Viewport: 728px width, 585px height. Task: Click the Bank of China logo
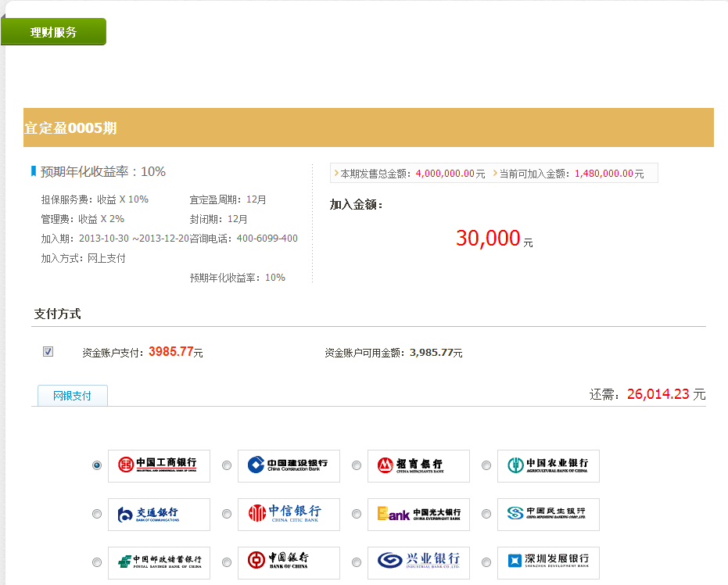point(289,562)
